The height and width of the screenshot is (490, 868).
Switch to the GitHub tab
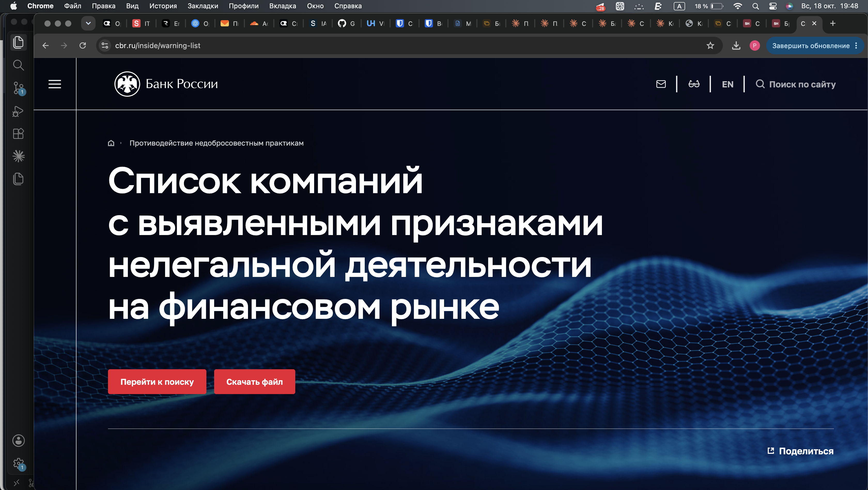tap(347, 23)
